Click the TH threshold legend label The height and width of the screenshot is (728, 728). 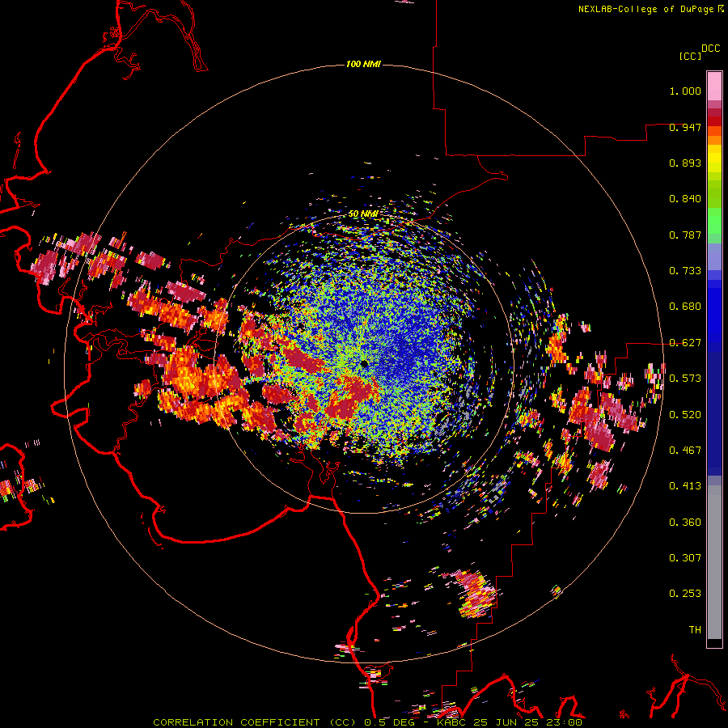point(695,629)
